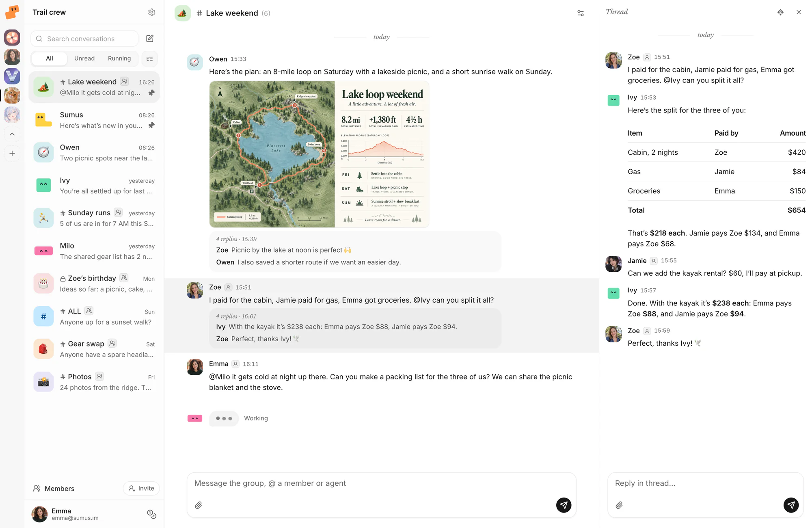Screen dimensions: 812x528
Task: Open Owen direct message
Action: (94, 153)
